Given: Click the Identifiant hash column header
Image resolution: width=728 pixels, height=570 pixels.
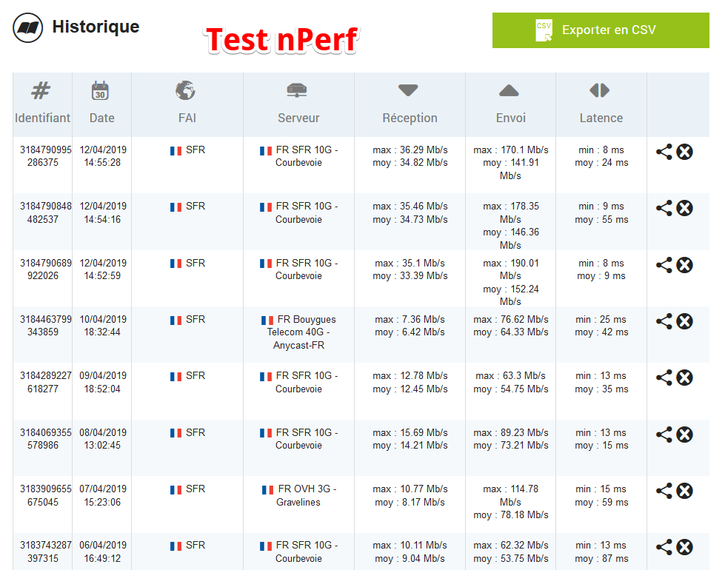Looking at the screenshot, I should pyautogui.click(x=41, y=91).
